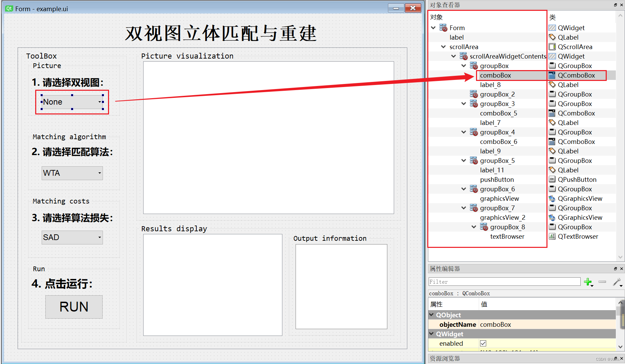Image resolution: width=625 pixels, height=364 pixels.
Task: Collapse the groupBox_4 tree node
Action: pyautogui.click(x=464, y=132)
